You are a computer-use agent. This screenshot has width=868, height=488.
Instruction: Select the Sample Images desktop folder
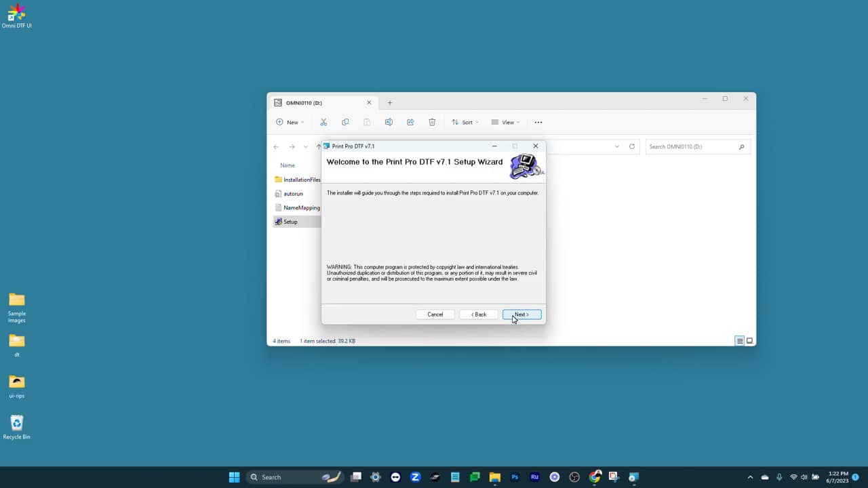[17, 307]
